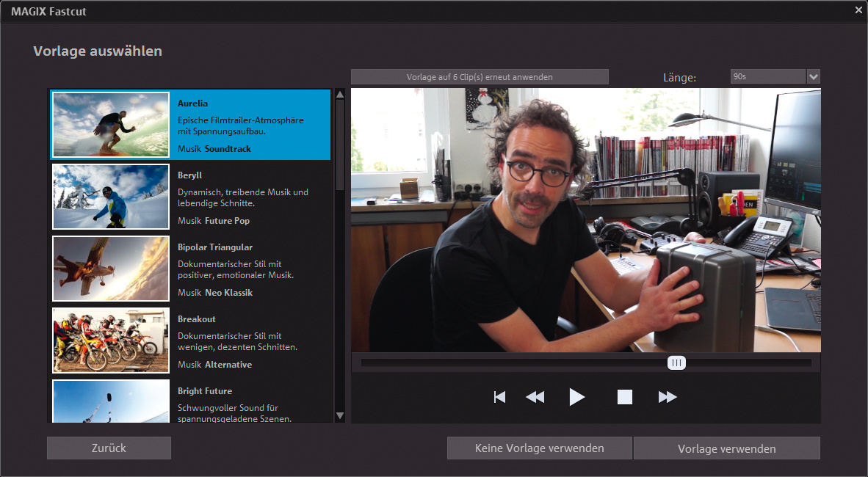
Task: Click the Beryll template title
Action: coord(190,175)
